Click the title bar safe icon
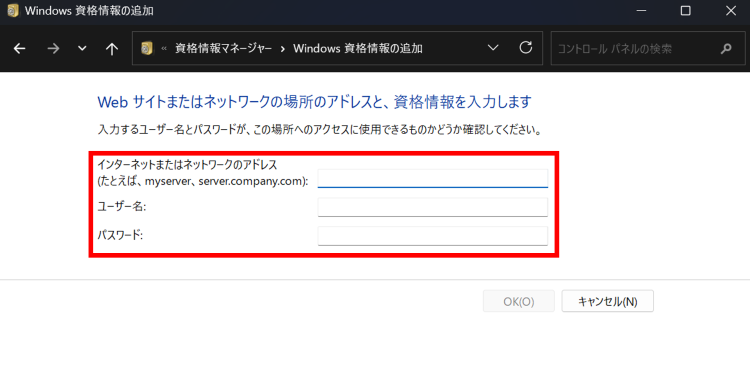The height and width of the screenshot is (387, 750). click(x=13, y=11)
